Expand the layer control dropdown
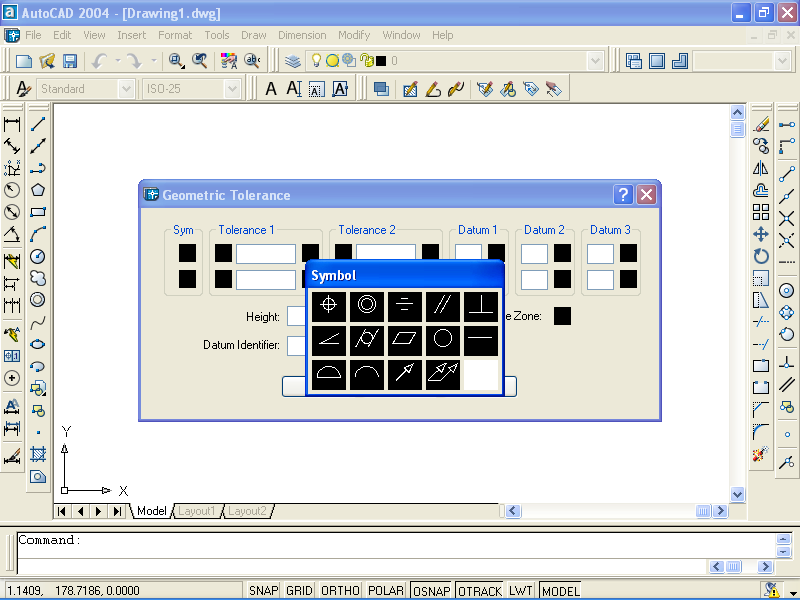 (x=595, y=61)
